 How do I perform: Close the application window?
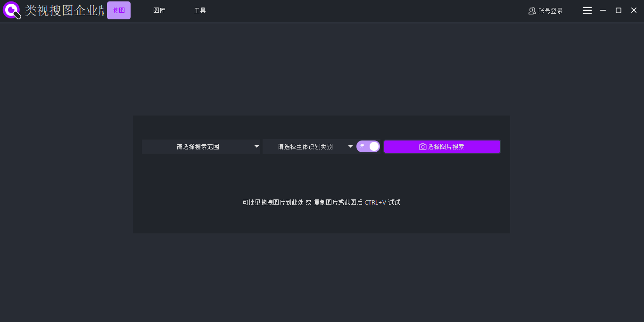[634, 10]
